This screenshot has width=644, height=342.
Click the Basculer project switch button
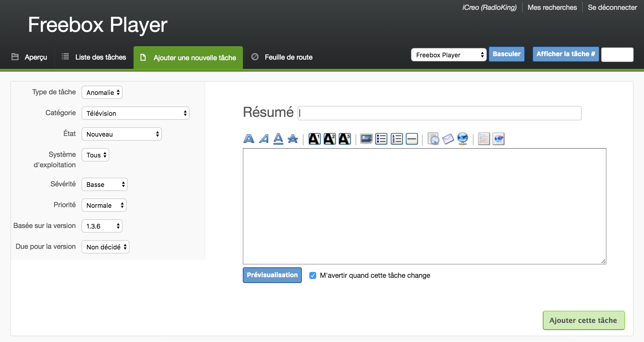click(507, 54)
